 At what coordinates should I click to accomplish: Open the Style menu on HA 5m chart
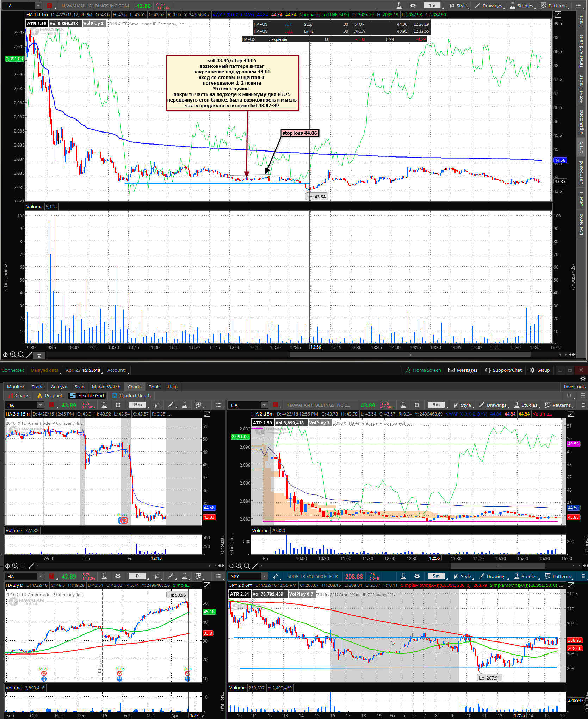click(x=463, y=405)
